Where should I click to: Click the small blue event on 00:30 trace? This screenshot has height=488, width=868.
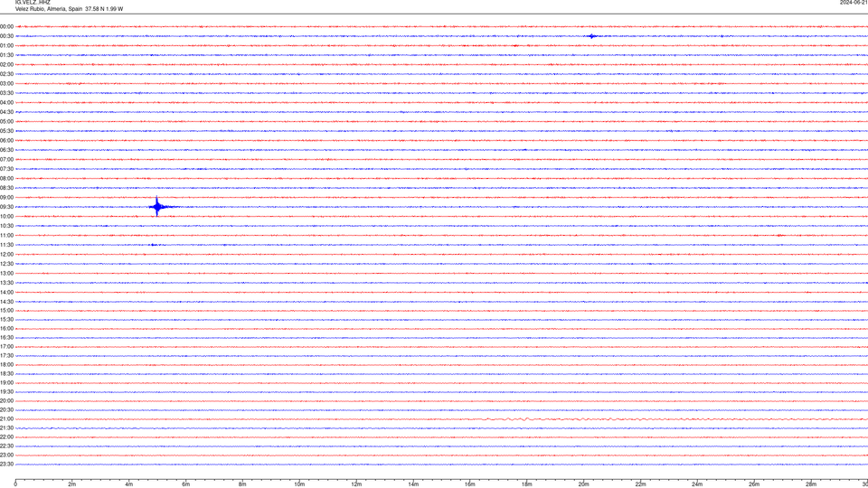coord(592,36)
